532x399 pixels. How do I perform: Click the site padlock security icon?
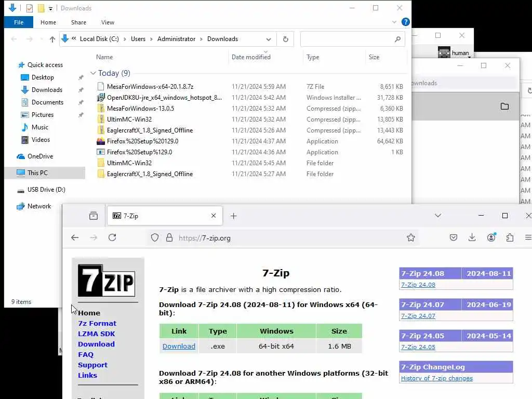click(169, 237)
